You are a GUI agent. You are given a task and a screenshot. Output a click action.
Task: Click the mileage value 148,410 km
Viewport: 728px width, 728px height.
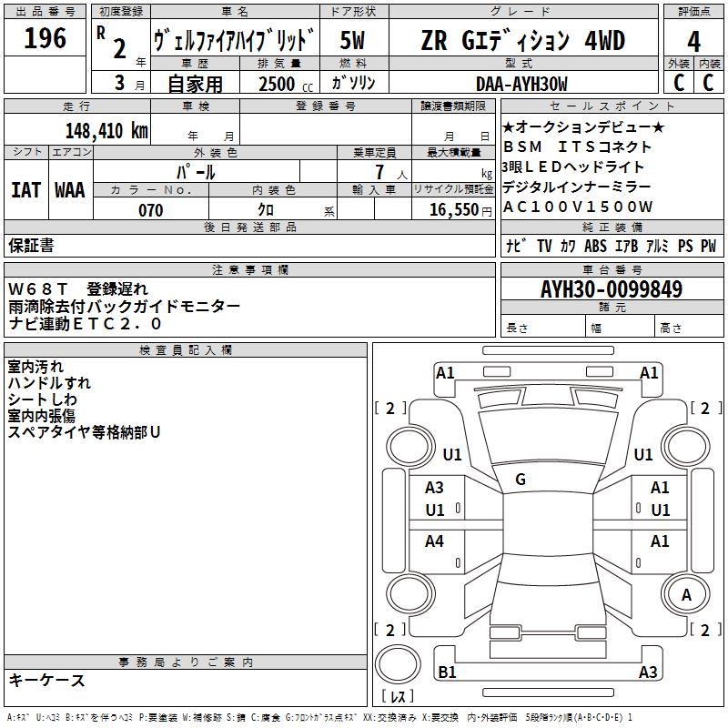tap(106, 130)
